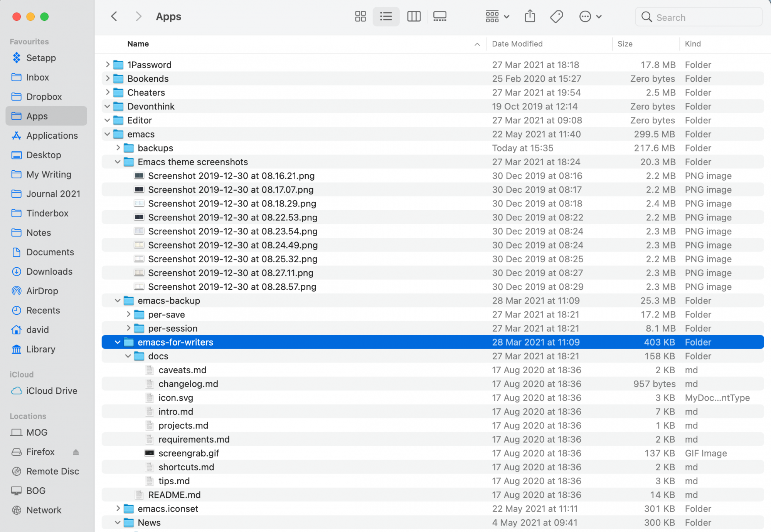Screen dimensions: 771x532
Task: Open Applications in the sidebar
Action: pyautogui.click(x=46, y=136)
